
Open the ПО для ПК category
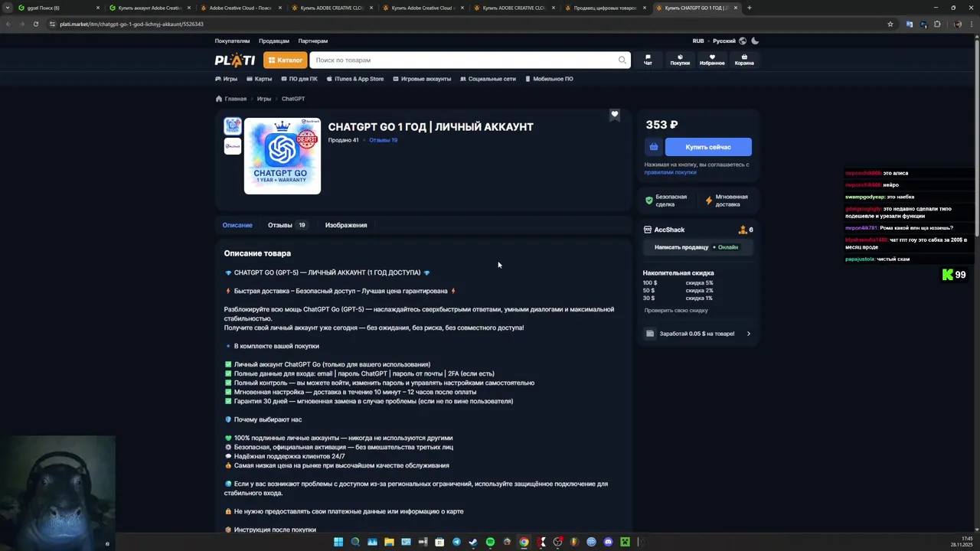[299, 79]
